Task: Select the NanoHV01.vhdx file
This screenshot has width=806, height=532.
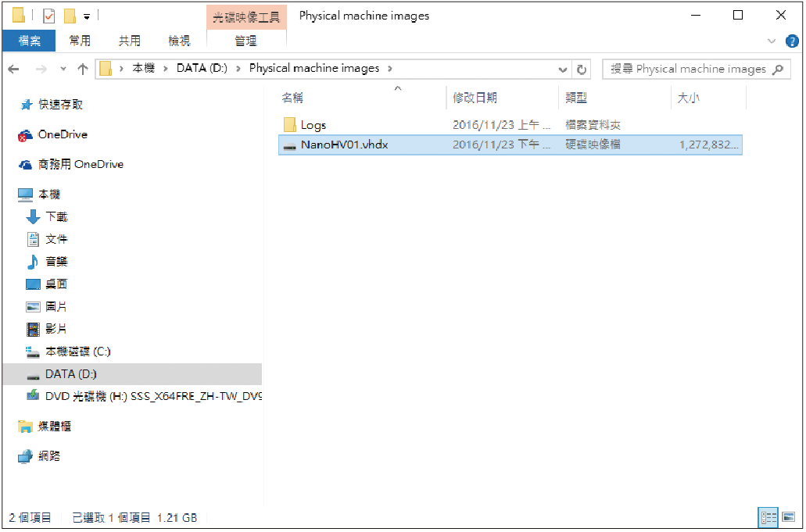Action: [x=510, y=145]
